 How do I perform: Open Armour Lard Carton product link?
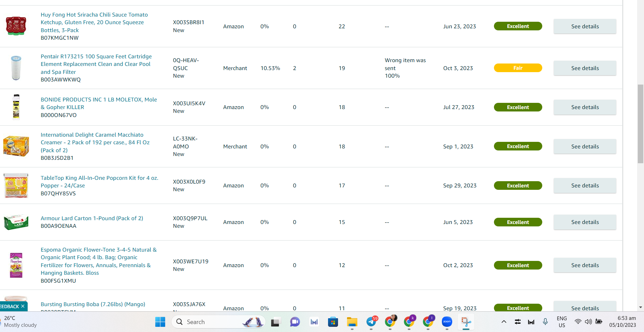click(92, 218)
